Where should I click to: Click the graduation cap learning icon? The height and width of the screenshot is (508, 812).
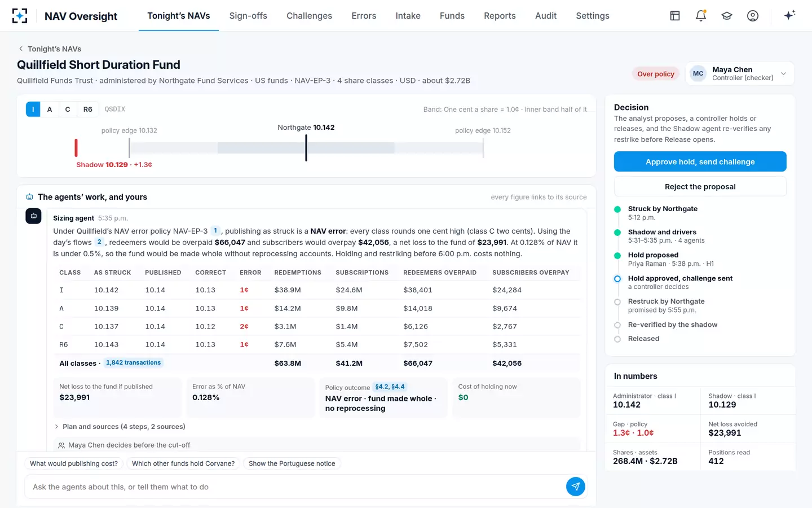click(x=727, y=16)
